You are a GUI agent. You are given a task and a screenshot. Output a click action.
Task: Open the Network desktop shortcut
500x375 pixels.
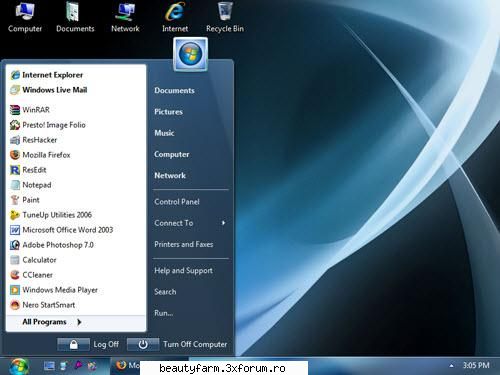(x=125, y=17)
